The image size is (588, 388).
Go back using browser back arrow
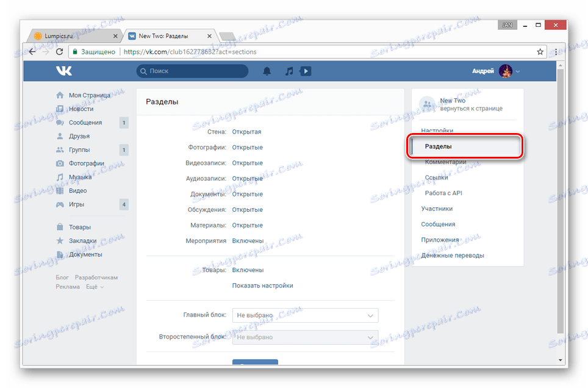pyautogui.click(x=32, y=52)
